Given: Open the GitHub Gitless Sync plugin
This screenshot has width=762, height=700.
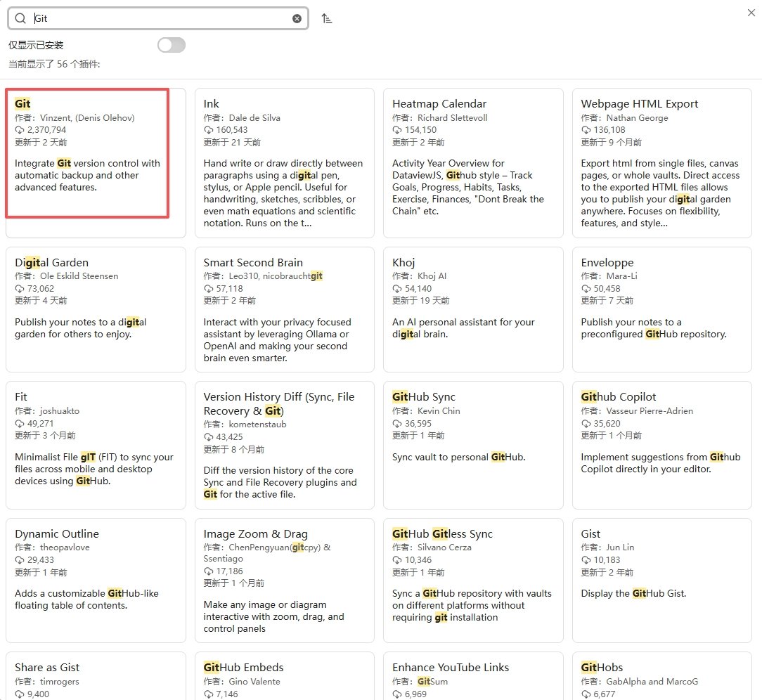Looking at the screenshot, I should tap(473, 580).
